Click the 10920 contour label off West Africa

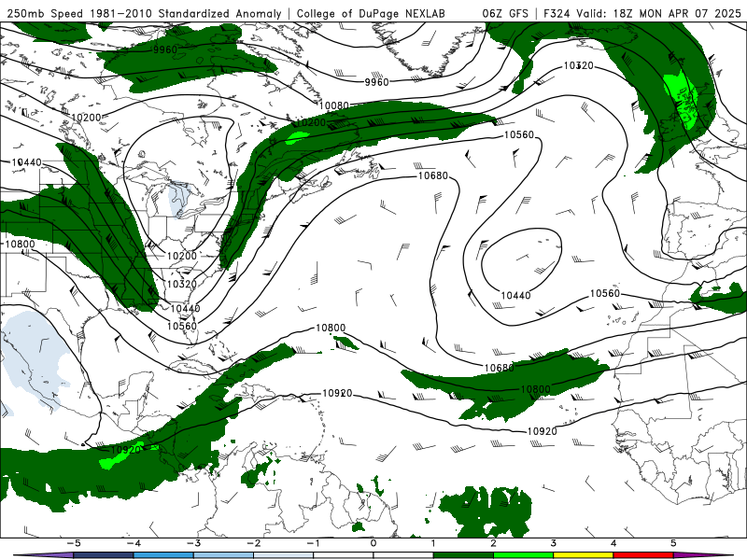pos(543,431)
